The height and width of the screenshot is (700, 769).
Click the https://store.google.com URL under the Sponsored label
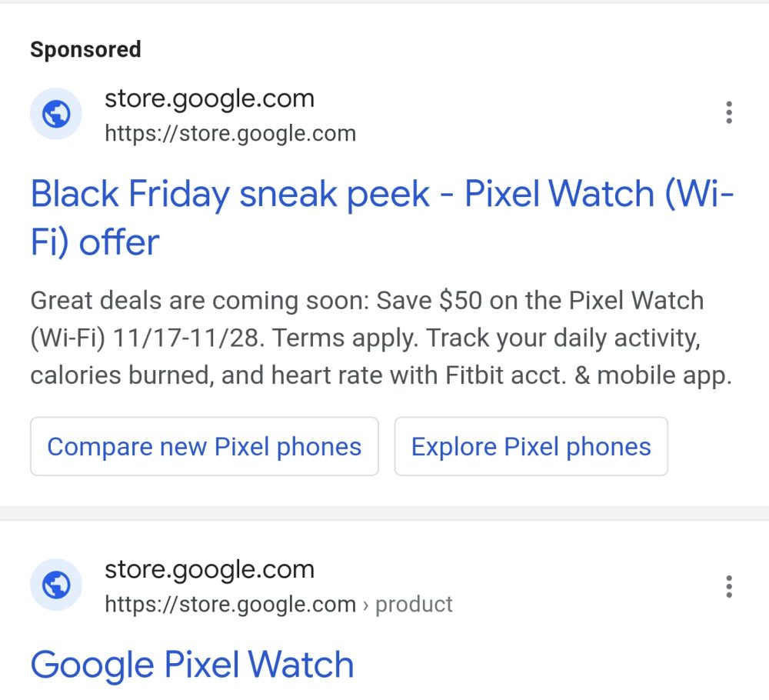(x=230, y=134)
